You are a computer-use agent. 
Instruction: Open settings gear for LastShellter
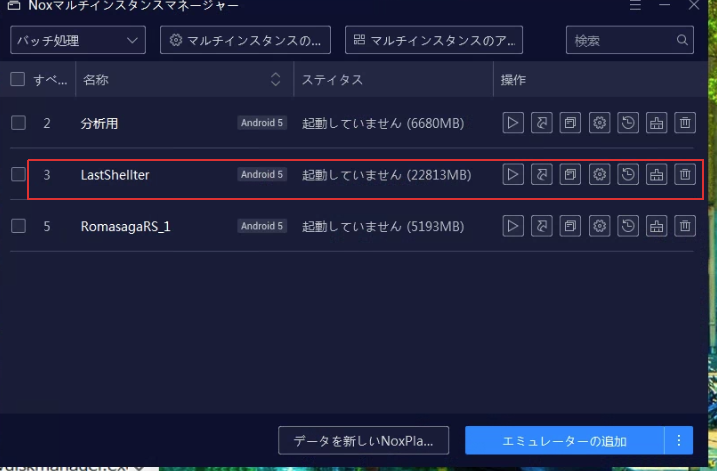pyautogui.click(x=599, y=174)
